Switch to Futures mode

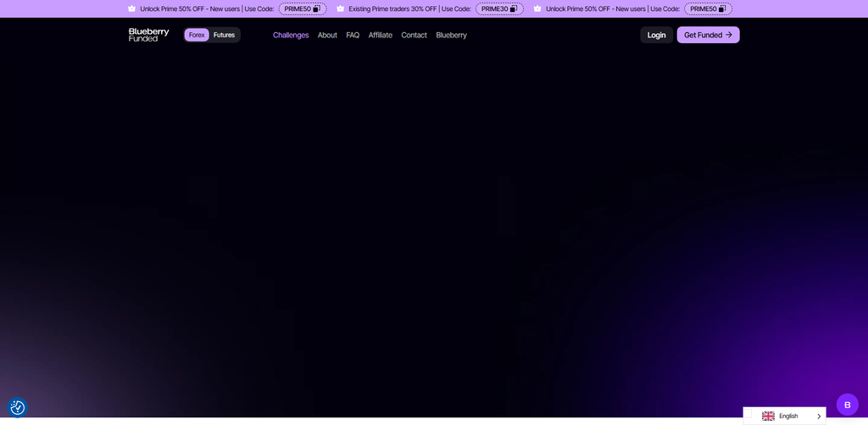point(224,35)
